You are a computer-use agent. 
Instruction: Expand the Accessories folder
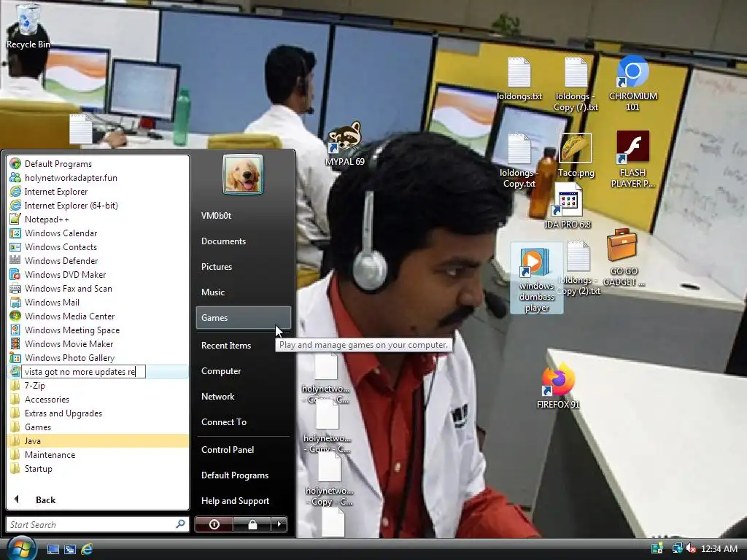click(98, 399)
